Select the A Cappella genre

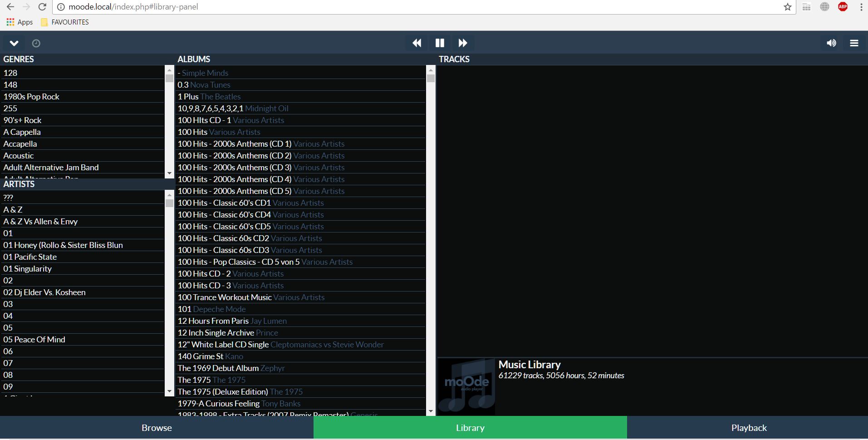tap(83, 132)
